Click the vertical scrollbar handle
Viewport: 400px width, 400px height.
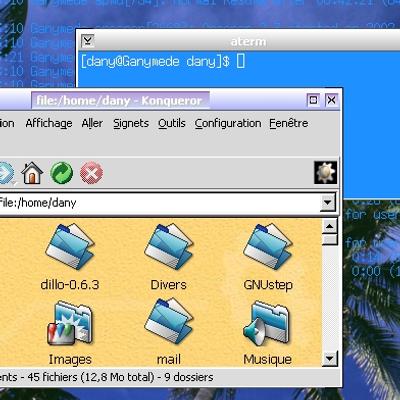click(x=330, y=239)
